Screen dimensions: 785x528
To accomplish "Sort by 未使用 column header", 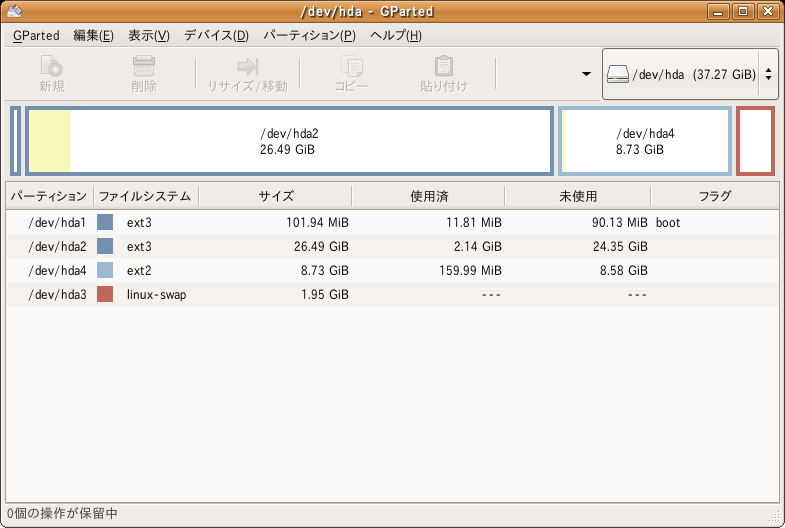I will (578, 196).
